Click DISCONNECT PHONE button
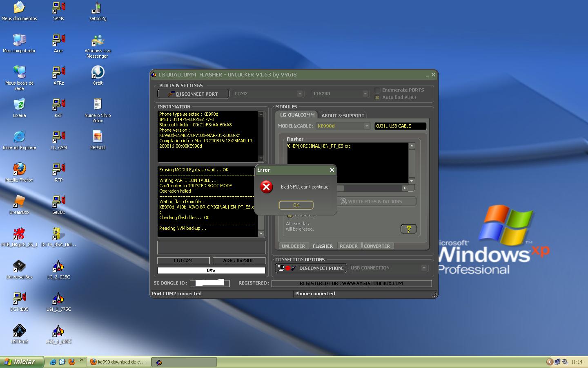 [311, 268]
